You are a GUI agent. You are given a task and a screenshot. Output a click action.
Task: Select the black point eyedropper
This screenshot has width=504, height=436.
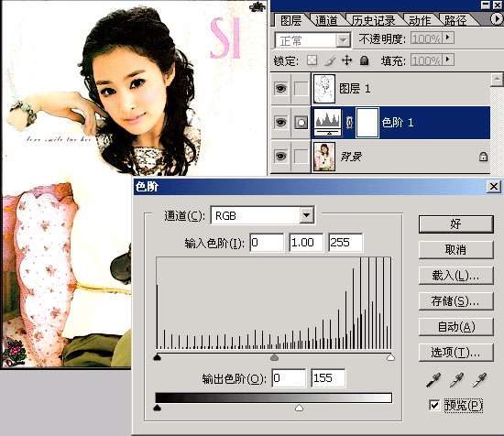pos(433,380)
